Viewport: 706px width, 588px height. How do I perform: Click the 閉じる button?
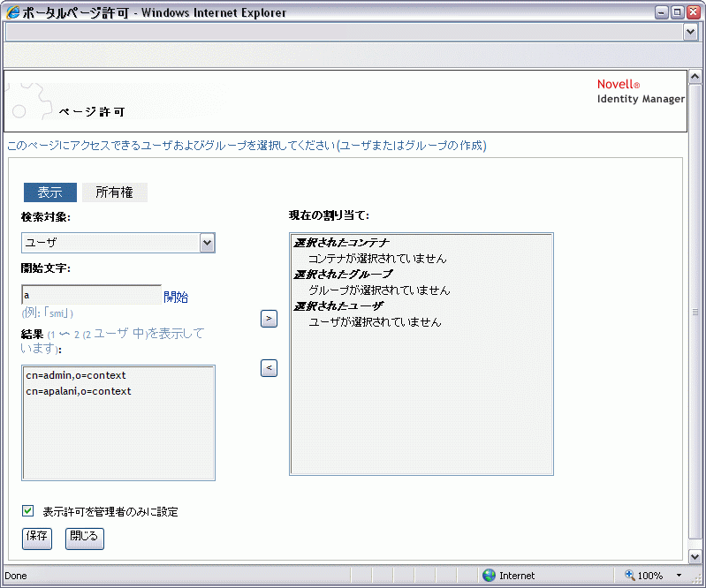tap(85, 538)
